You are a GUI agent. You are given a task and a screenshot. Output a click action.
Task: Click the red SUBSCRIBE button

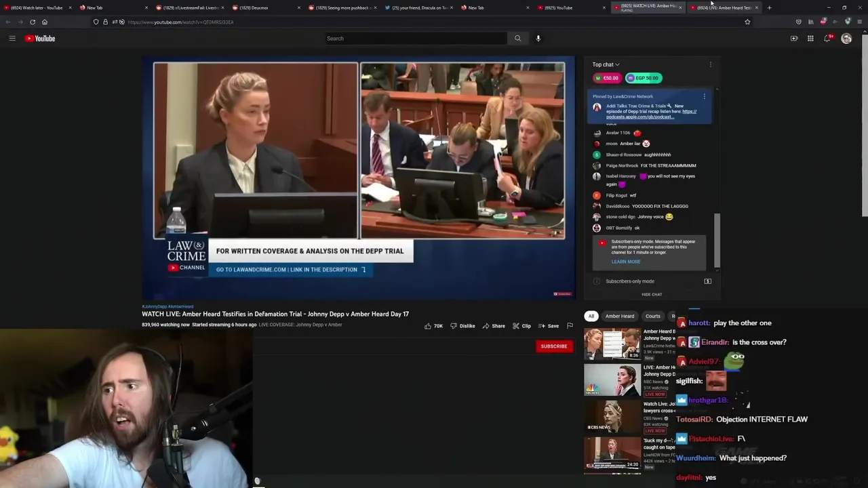coord(554,346)
